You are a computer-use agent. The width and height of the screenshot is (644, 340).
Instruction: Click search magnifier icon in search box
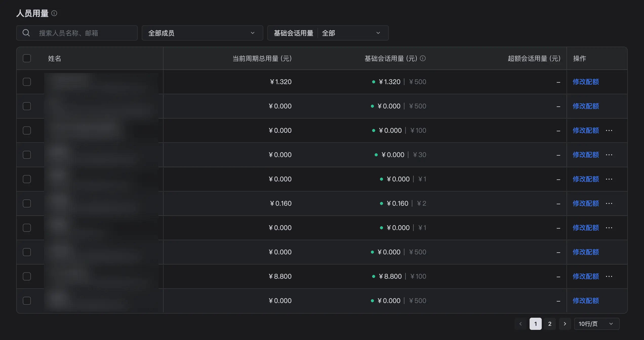[26, 33]
